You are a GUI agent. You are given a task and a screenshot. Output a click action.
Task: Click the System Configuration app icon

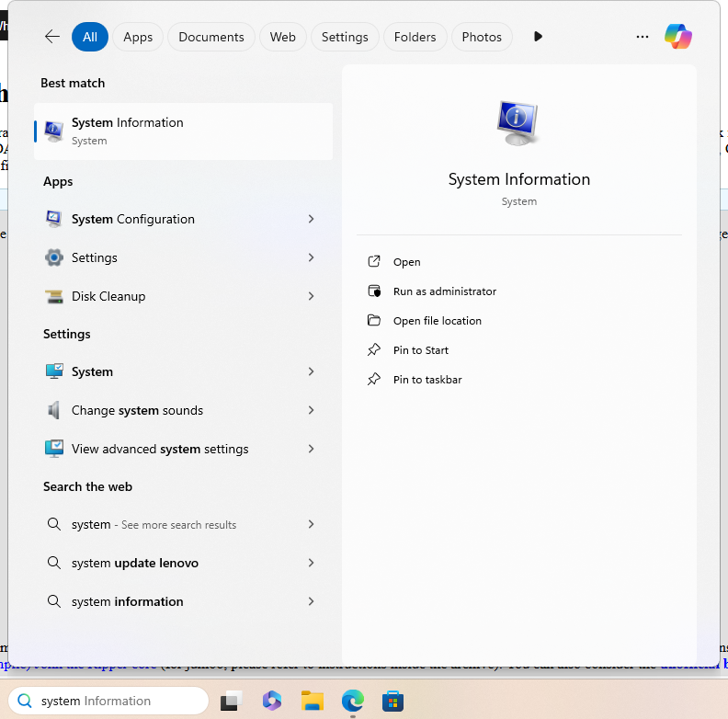pos(54,219)
